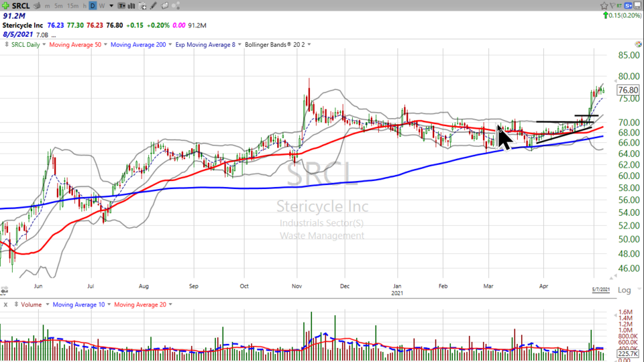Open the timeframe dropdown arrow after W
644x362 pixels.
click(x=111, y=5)
